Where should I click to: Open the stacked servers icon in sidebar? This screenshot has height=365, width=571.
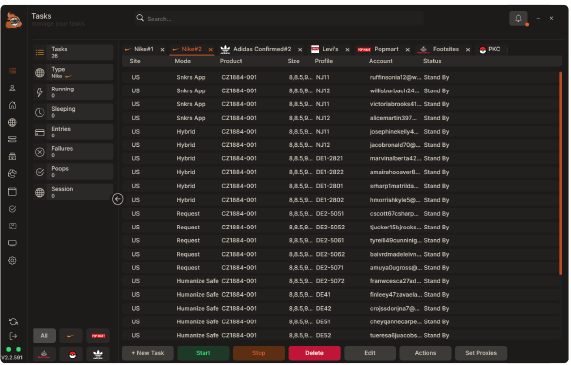[x=12, y=140]
